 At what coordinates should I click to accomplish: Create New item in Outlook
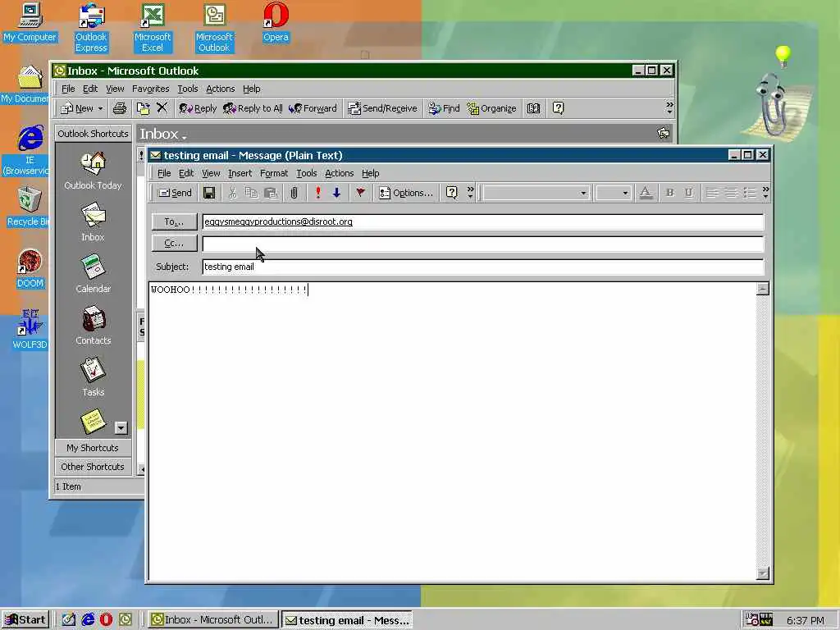(x=77, y=108)
